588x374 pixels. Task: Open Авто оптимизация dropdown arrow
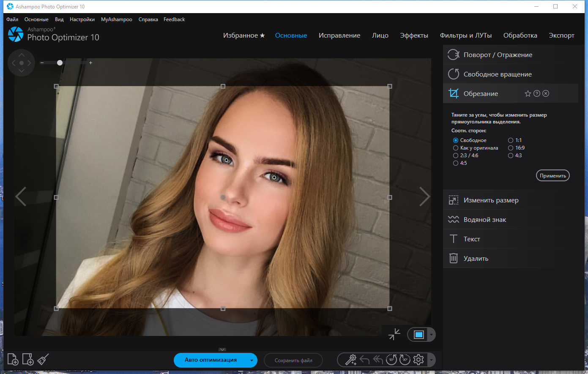252,360
